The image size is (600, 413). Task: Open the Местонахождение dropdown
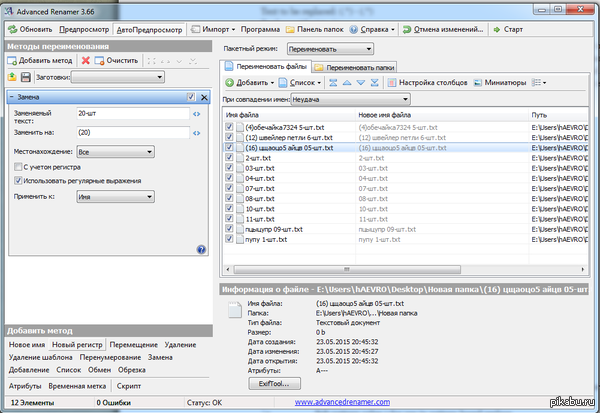coord(115,151)
